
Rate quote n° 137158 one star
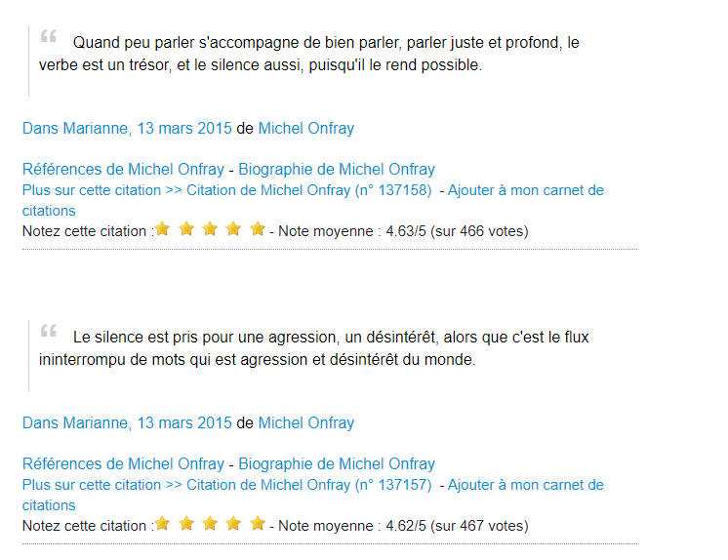click(163, 229)
